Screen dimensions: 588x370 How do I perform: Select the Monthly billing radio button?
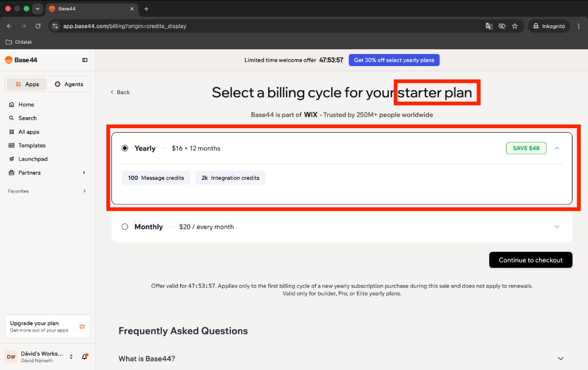coord(125,226)
